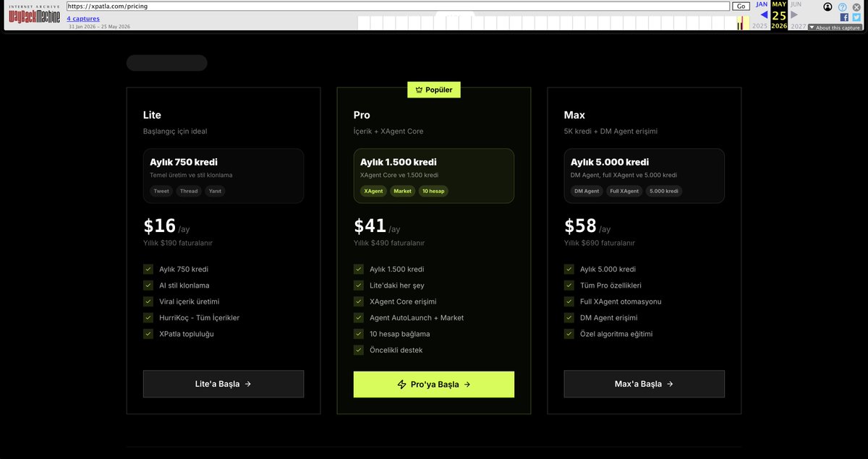This screenshot has height=459, width=868.
Task: Click the Wayback URL input field
Action: coord(398,6)
